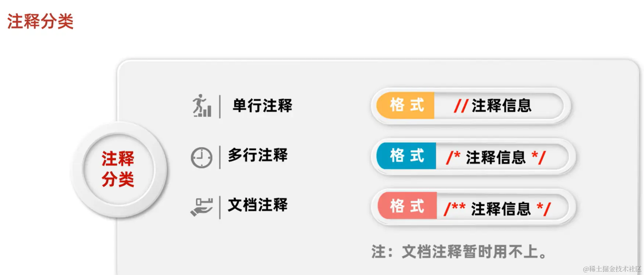Click the clock icon beside 多行注释
The width and height of the screenshot is (644, 275).
(x=202, y=158)
